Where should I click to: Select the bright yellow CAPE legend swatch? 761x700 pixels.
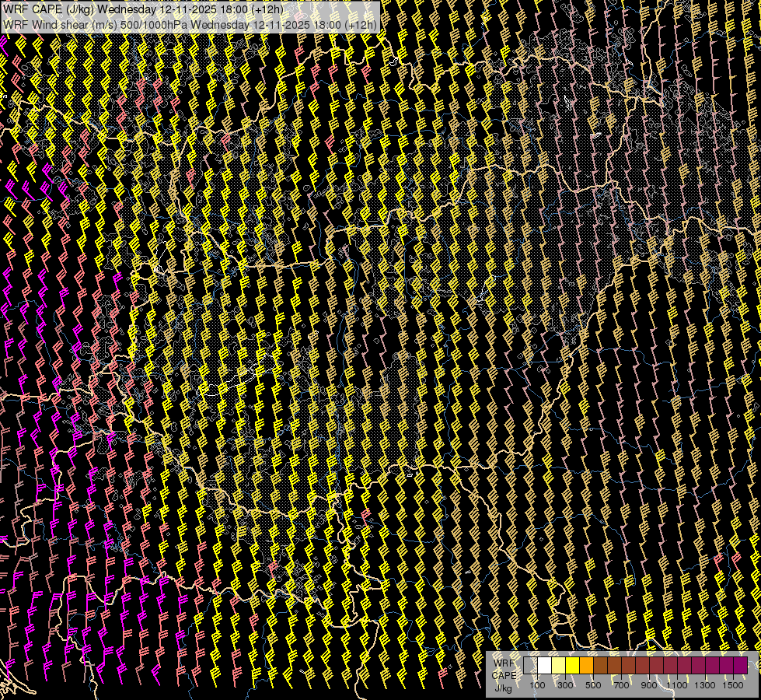[x=572, y=666]
